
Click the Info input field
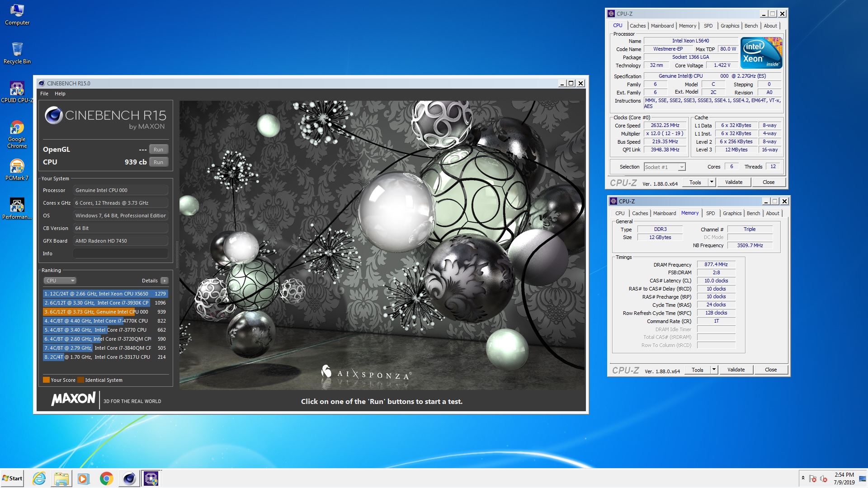121,253
